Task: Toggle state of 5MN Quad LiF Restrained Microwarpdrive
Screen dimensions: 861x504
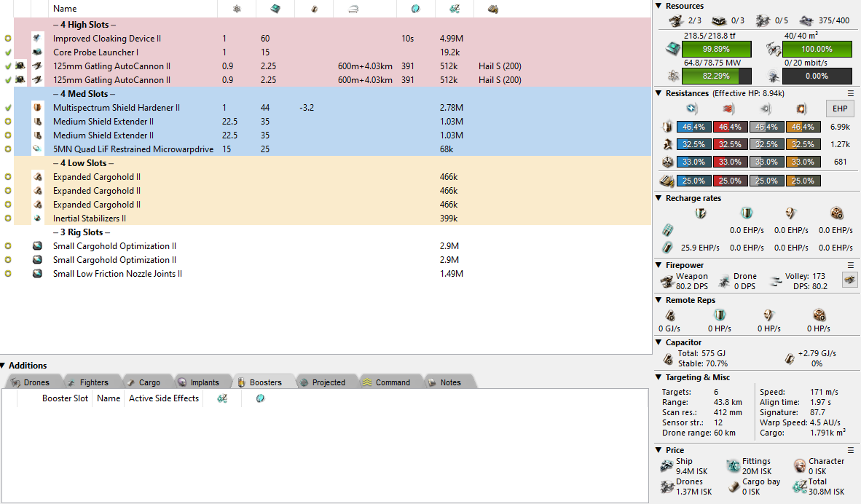Action: click(x=8, y=149)
